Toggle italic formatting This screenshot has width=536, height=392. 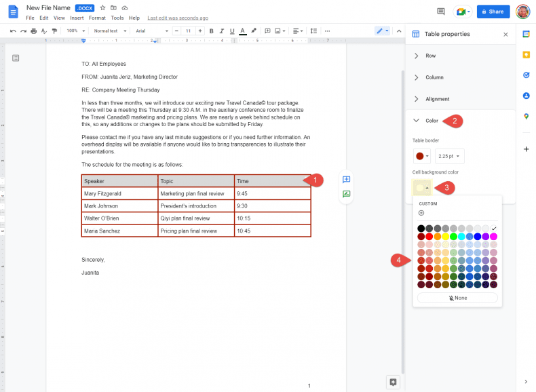click(x=221, y=31)
